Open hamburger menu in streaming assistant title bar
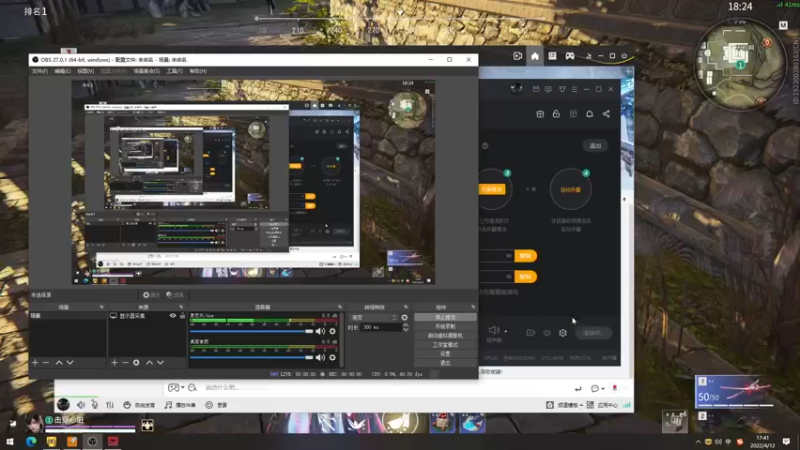The image size is (800, 450). pos(574,89)
